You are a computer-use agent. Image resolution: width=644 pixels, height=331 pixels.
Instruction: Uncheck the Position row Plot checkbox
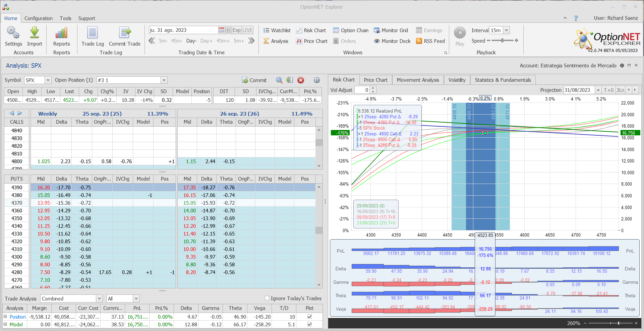pyautogui.click(x=309, y=317)
